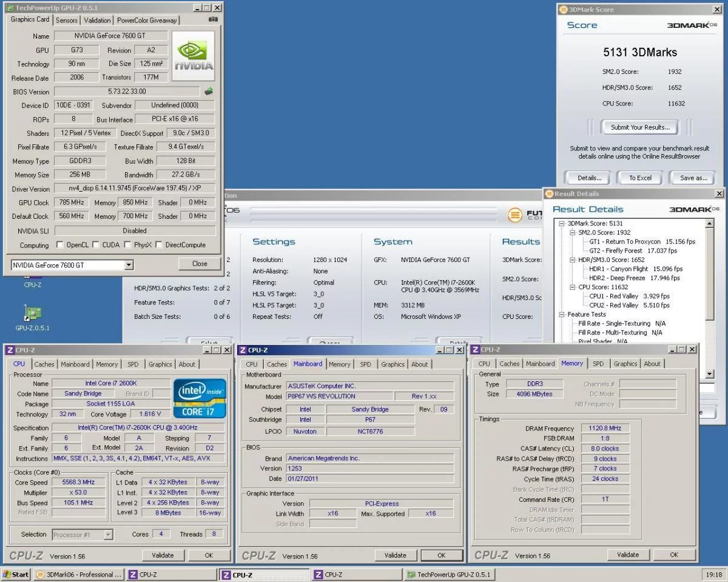Toggle the PhysX checkbox
The width and height of the screenshot is (728, 582).
click(x=127, y=245)
